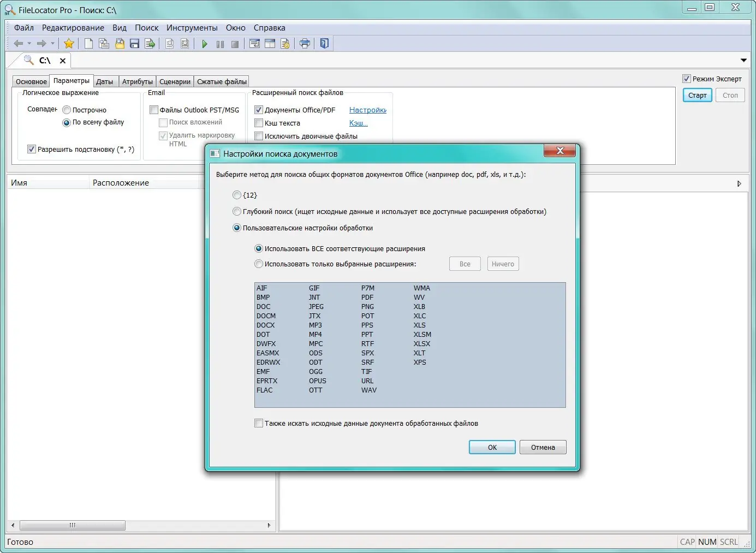Check Также искать исходные данные документа
The image size is (756, 553).
point(259,423)
